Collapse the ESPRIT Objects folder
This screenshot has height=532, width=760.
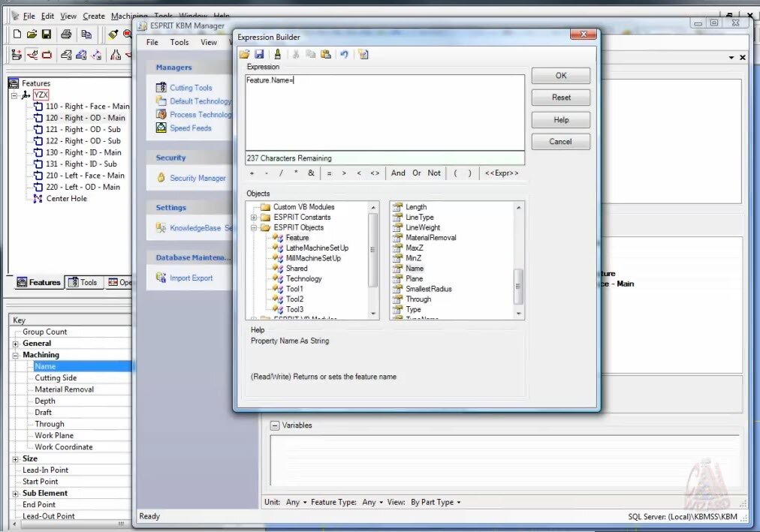[x=254, y=227]
